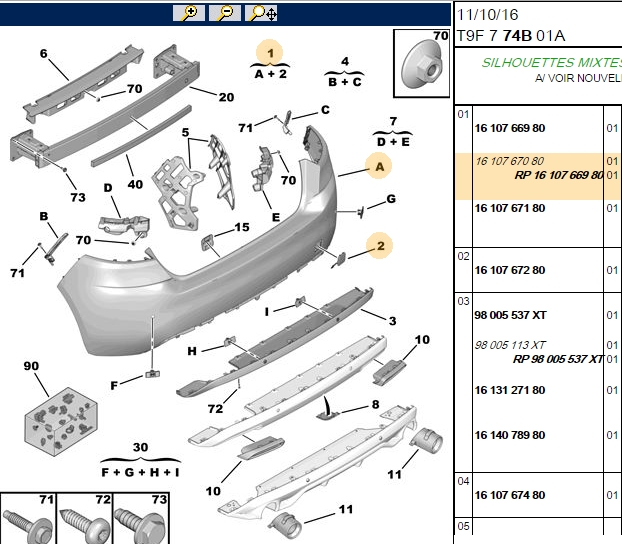Click callout 5 for the brackets
This screenshot has width=622, height=544.
coord(185,132)
